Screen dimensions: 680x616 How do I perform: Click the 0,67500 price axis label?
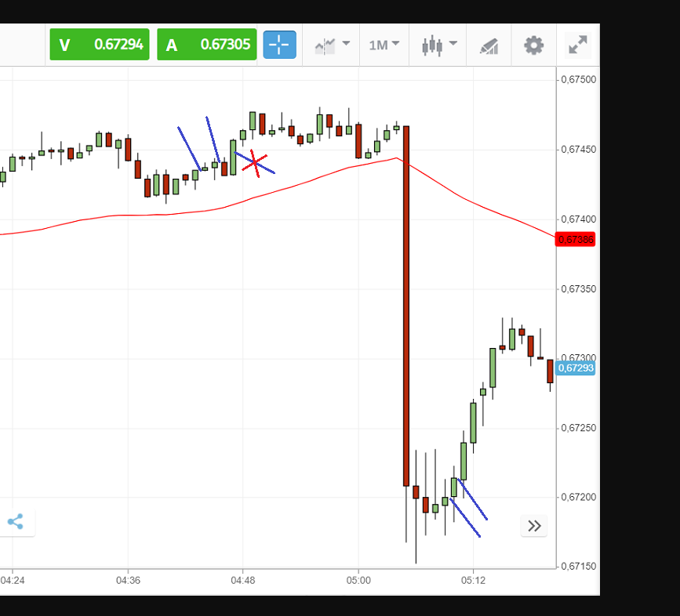point(579,80)
